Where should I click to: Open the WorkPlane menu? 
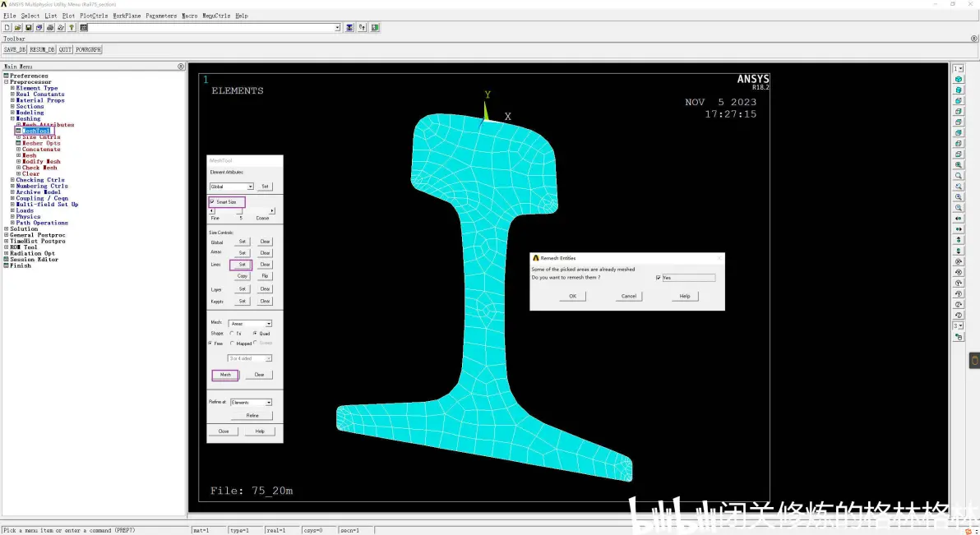pos(127,16)
